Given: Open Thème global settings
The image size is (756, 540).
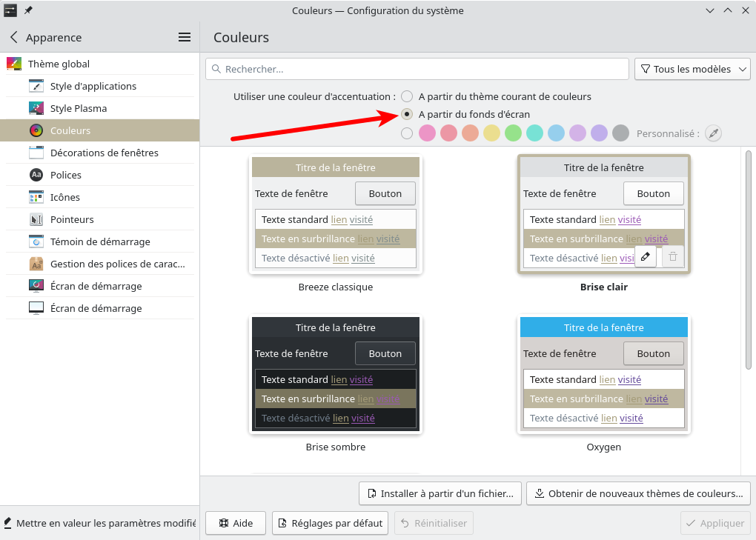Looking at the screenshot, I should 100,64.
